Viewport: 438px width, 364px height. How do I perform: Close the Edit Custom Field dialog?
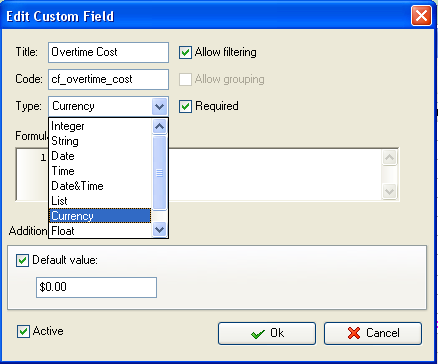click(421, 16)
